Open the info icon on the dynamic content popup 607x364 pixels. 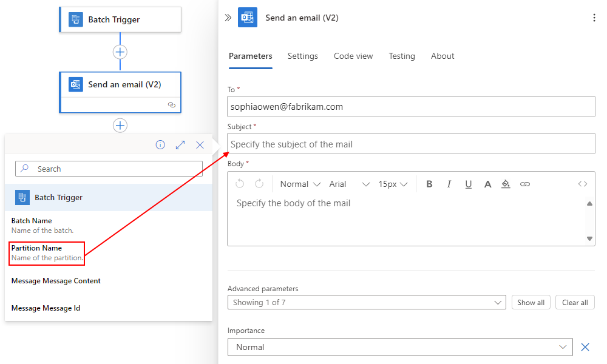[160, 145]
